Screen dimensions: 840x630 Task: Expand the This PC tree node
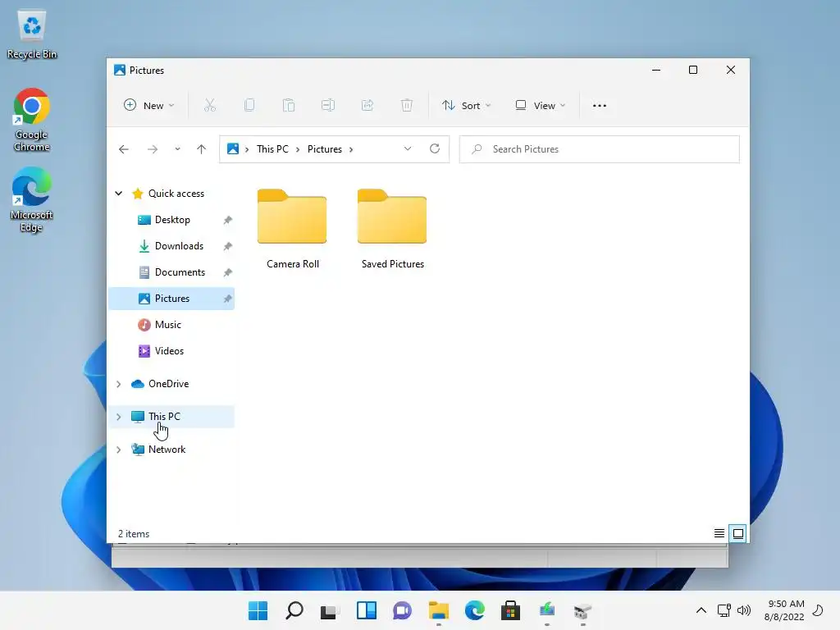tap(119, 417)
